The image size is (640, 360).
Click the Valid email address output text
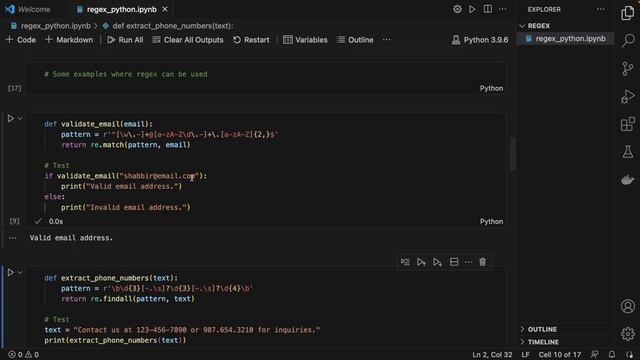[x=71, y=238]
